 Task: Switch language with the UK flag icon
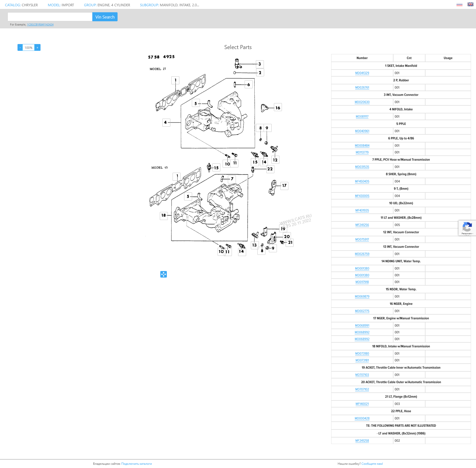(x=470, y=5)
